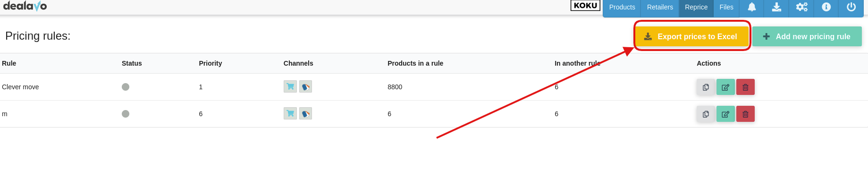The width and height of the screenshot is (868, 196).
Task: Click Export prices to Excel button
Action: (x=692, y=36)
